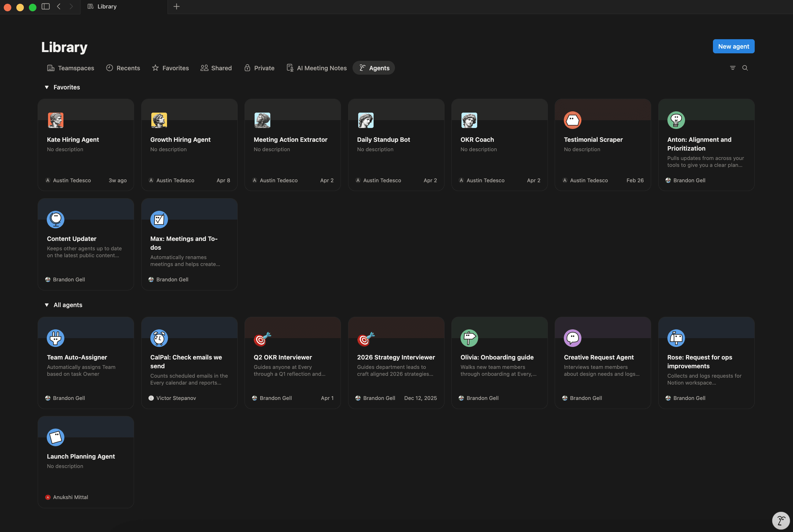Open Max: Meetings and To-dos title
This screenshot has height=532, width=793.
pyautogui.click(x=184, y=243)
